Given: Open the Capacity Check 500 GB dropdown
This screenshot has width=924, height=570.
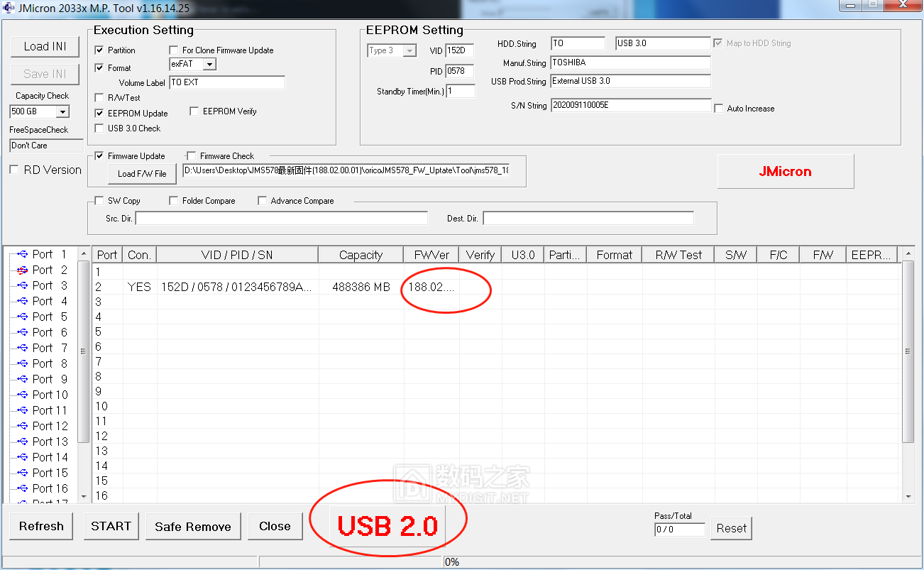Looking at the screenshot, I should coord(62,112).
